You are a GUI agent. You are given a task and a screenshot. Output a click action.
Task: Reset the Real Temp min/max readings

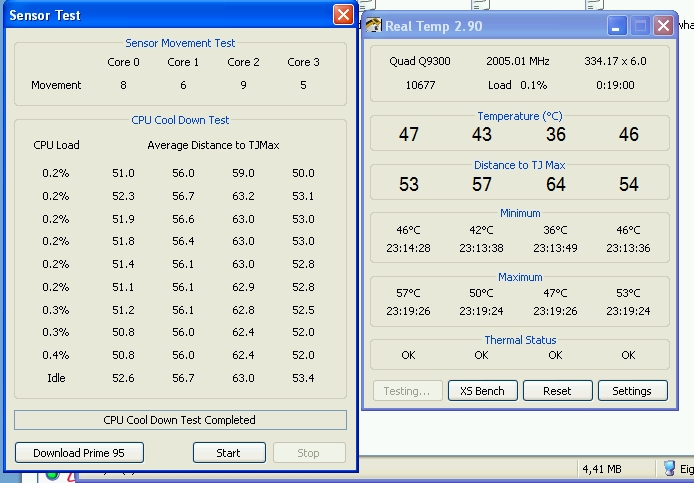pos(557,390)
